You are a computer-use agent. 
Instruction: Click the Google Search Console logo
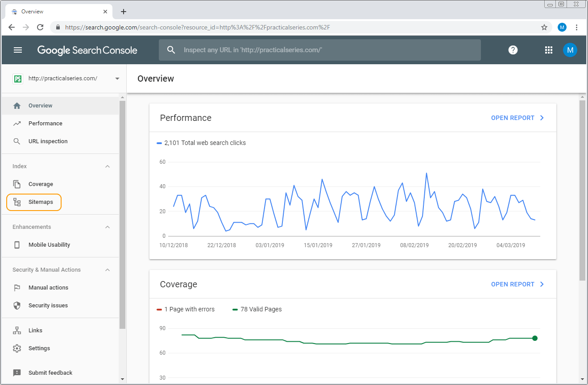click(x=87, y=50)
